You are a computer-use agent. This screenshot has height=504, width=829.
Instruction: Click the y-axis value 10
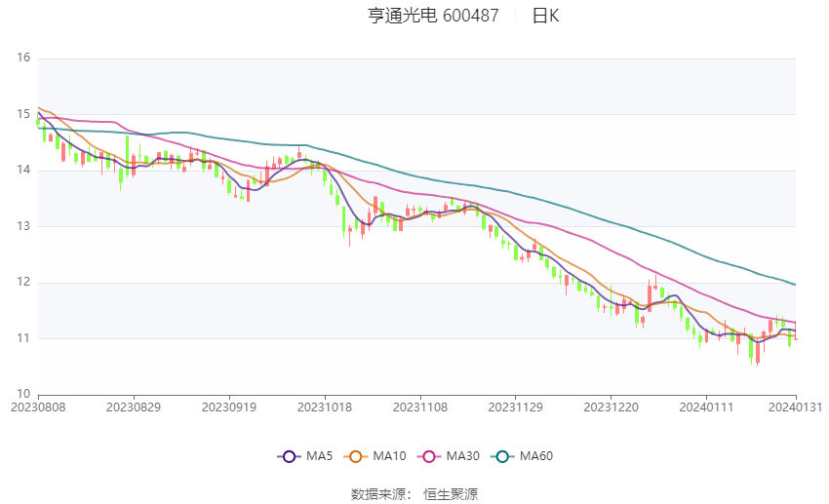pos(23,394)
